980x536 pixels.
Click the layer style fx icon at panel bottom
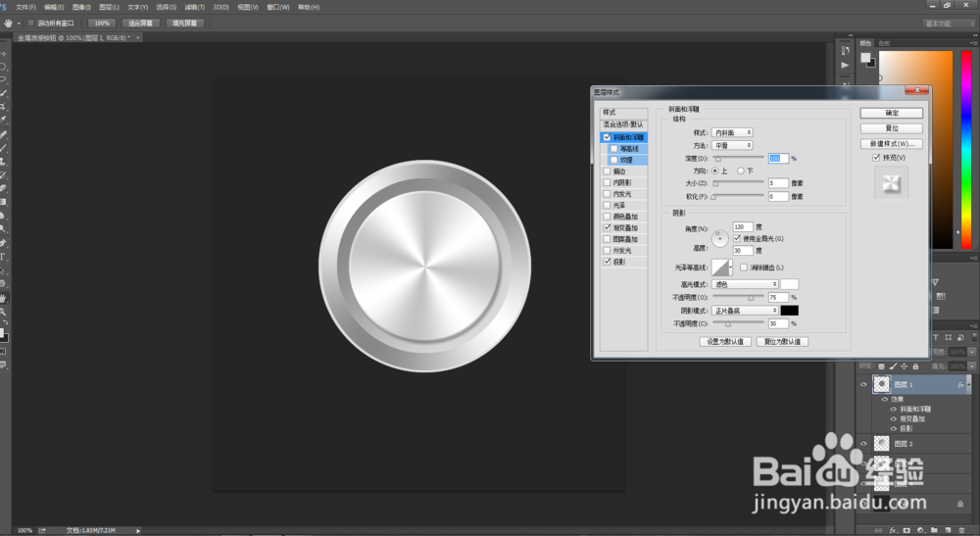click(893, 530)
